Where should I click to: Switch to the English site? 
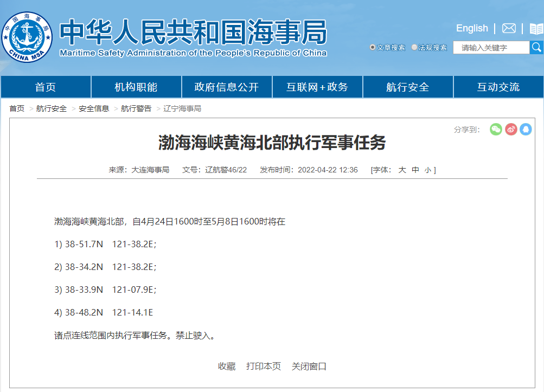pos(472,28)
